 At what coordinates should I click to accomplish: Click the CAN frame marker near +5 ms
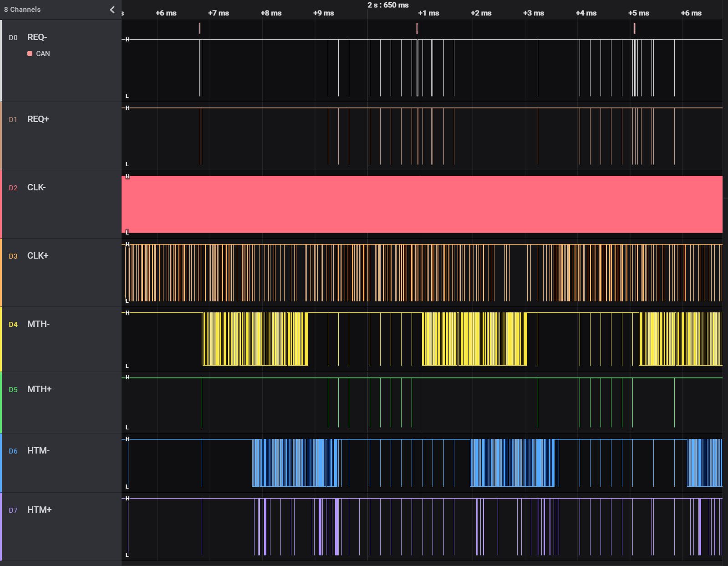pos(634,28)
